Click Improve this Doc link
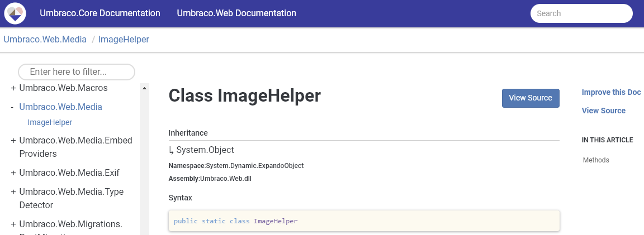The image size is (644, 235). [x=611, y=92]
